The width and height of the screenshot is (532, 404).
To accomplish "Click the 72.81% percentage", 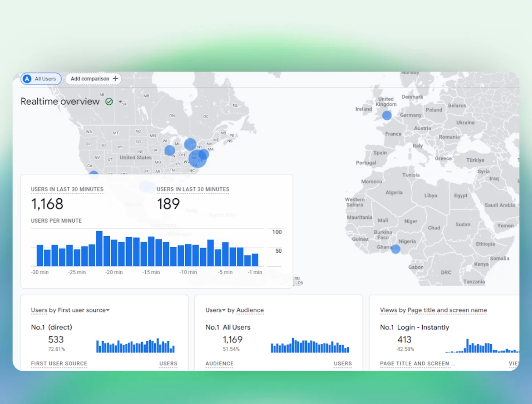I will [57, 349].
